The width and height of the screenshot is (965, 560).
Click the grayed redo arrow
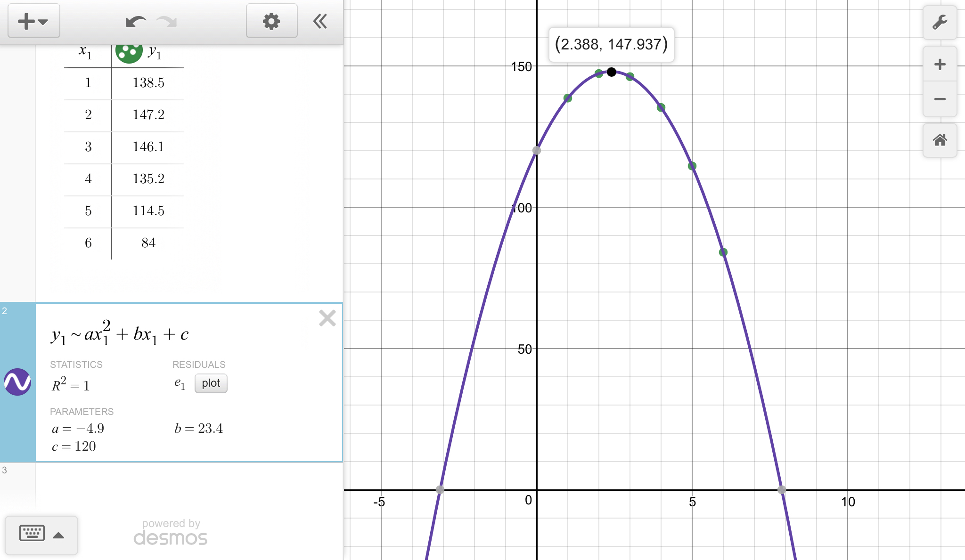[167, 22]
